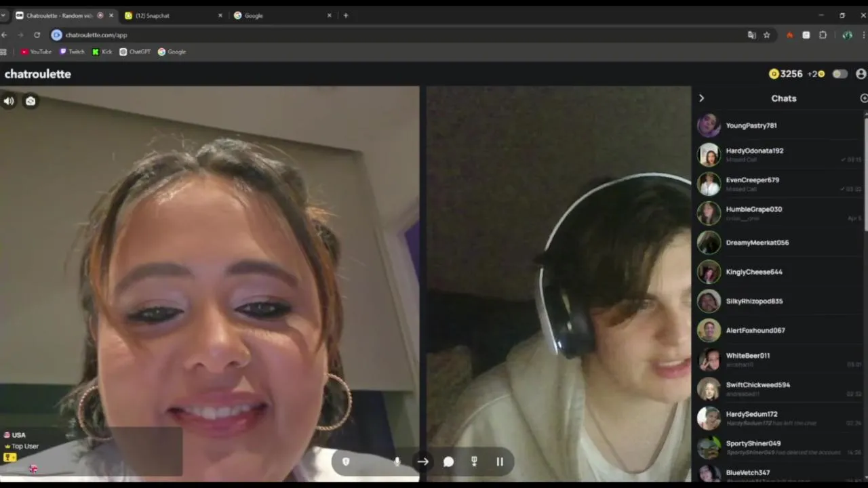Skip to next partner with the arrow
Viewport: 868px width, 488px height.
click(x=422, y=462)
